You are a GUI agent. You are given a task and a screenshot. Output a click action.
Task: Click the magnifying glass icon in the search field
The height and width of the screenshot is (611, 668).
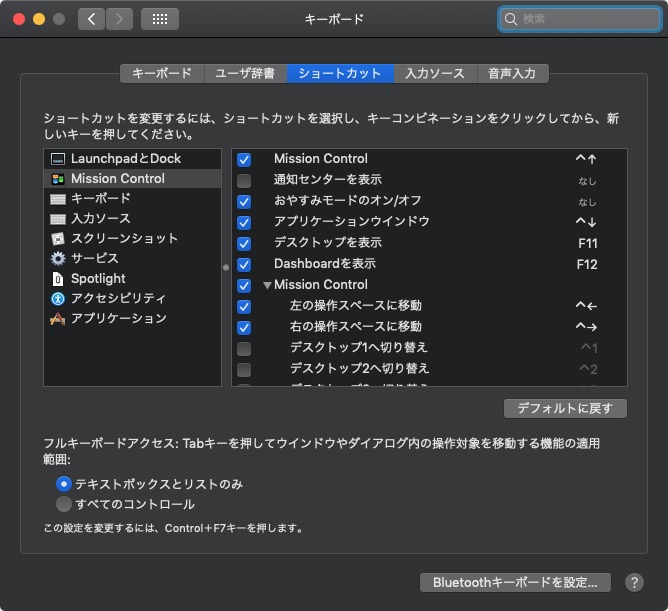[510, 19]
